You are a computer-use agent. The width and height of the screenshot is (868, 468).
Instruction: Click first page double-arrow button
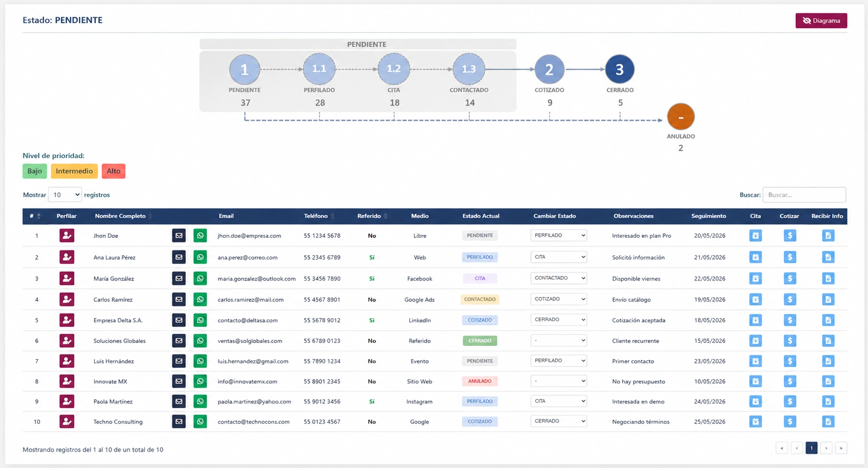point(782,448)
